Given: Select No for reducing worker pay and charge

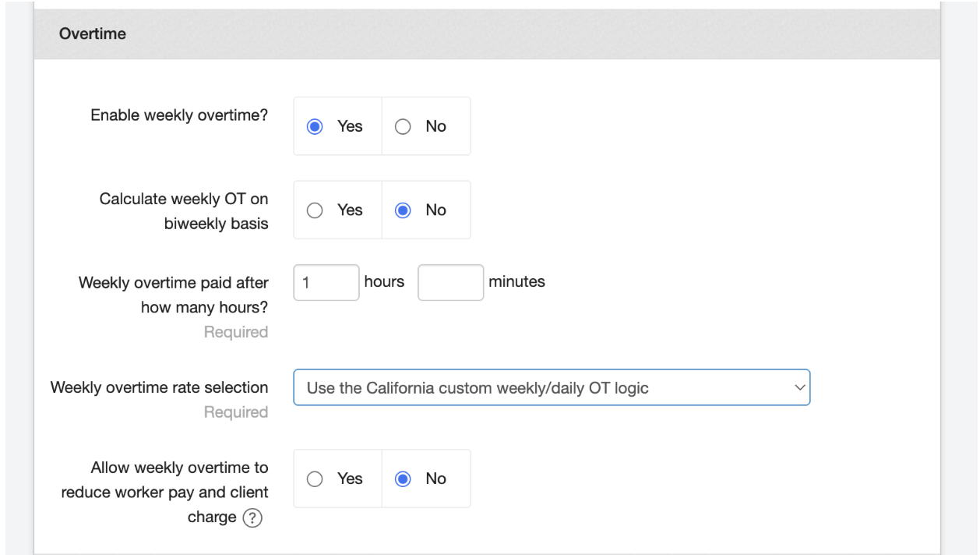Looking at the screenshot, I should point(403,479).
